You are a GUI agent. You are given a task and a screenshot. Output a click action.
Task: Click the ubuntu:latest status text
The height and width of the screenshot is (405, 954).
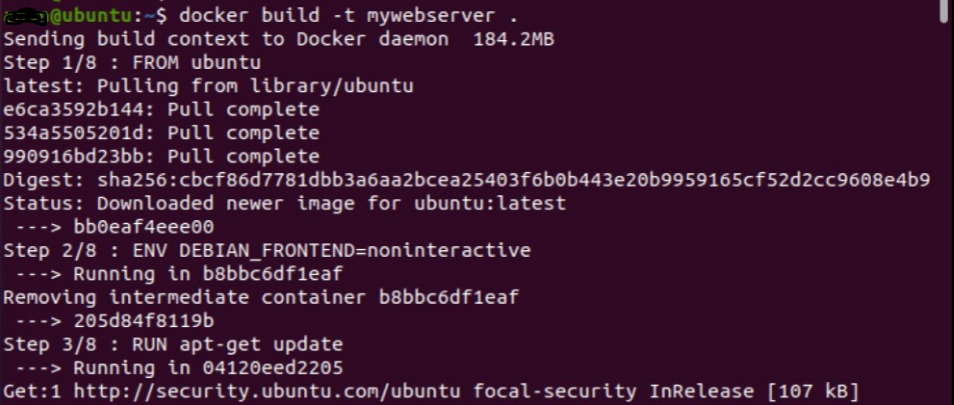495,203
